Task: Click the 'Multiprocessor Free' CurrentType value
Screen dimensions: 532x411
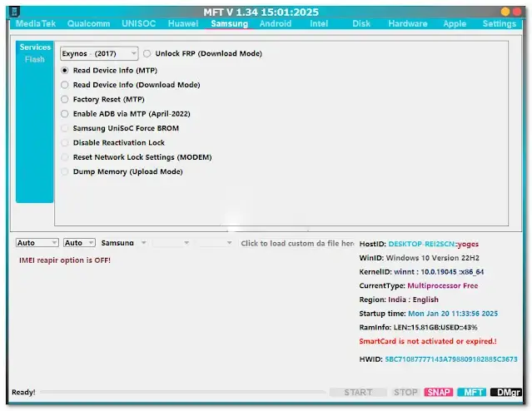Action: (x=443, y=286)
